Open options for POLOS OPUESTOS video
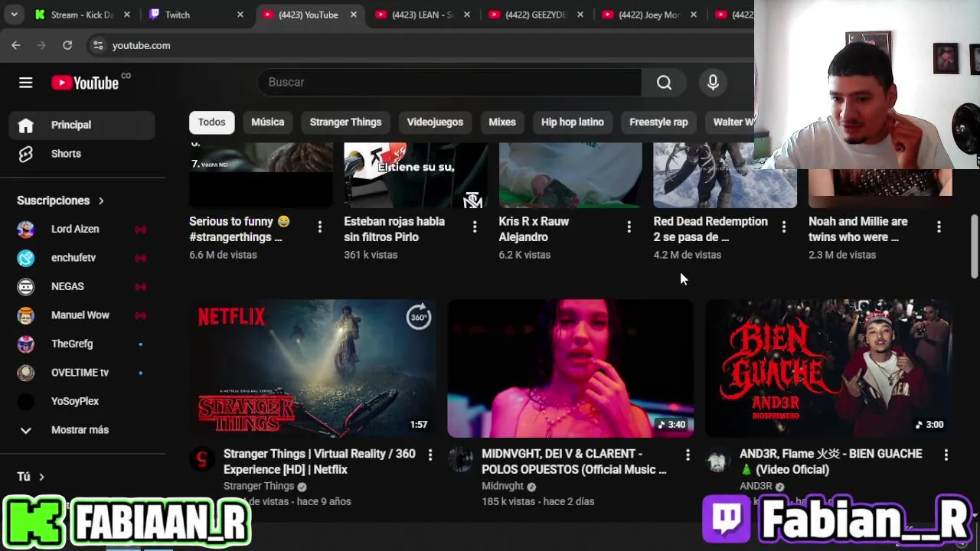Image resolution: width=980 pixels, height=551 pixels. point(688,455)
